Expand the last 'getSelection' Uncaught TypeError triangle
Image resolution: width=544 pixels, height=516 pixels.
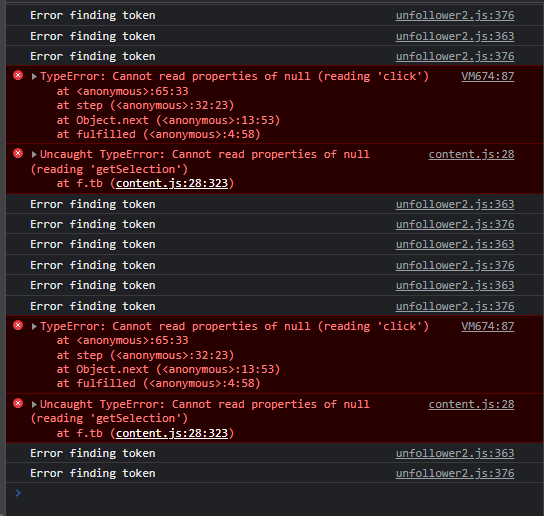point(34,404)
